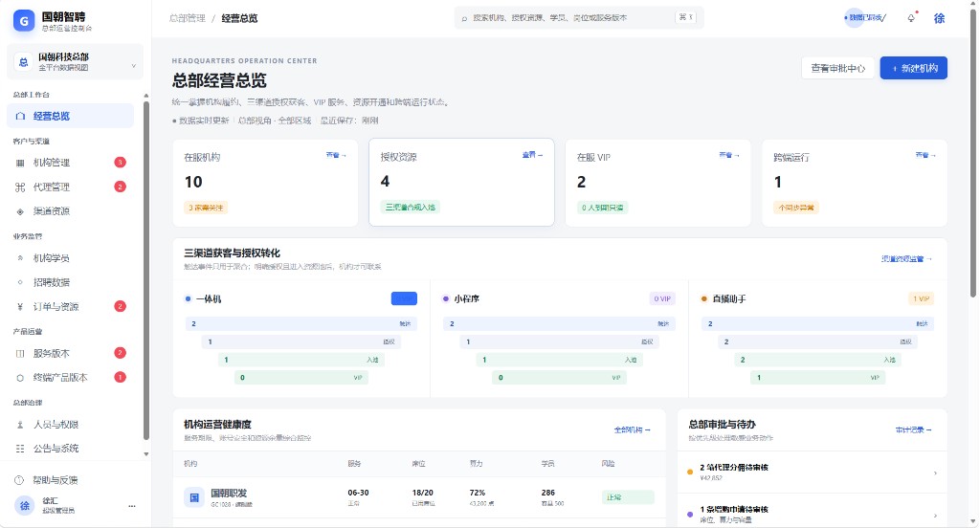Click the 国朝智聘 G logo icon
This screenshot has height=528, width=980.
click(x=24, y=21)
